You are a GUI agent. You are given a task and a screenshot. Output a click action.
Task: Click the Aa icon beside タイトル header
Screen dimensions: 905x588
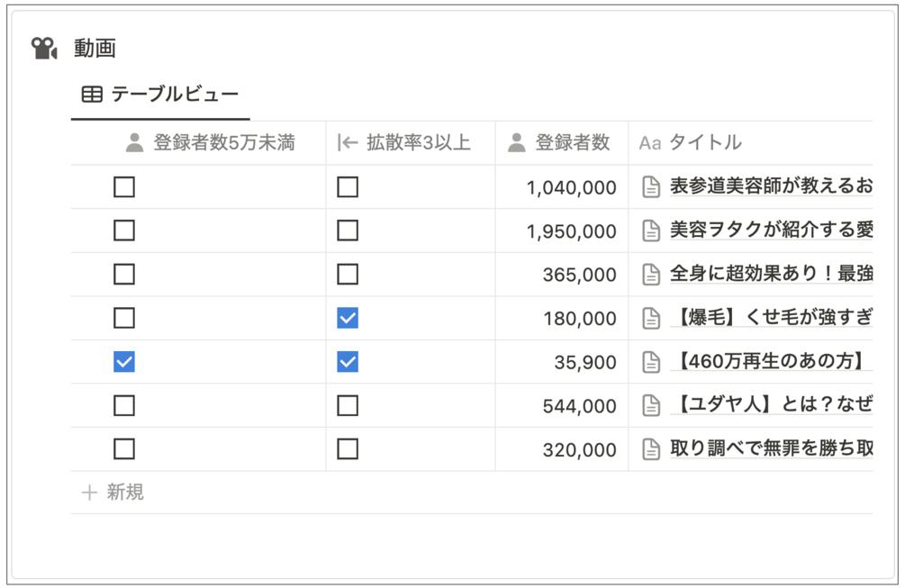650,143
